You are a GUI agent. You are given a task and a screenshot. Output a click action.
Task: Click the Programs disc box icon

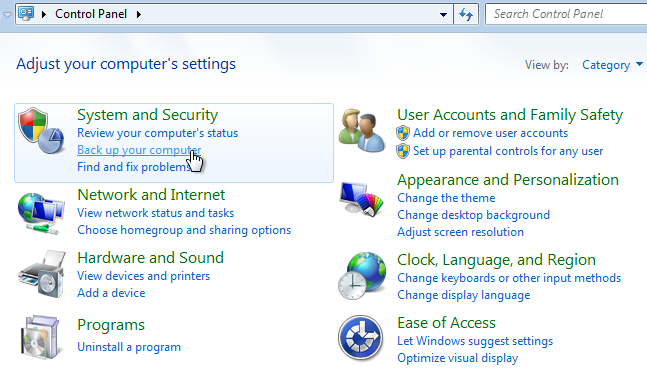[41, 337]
